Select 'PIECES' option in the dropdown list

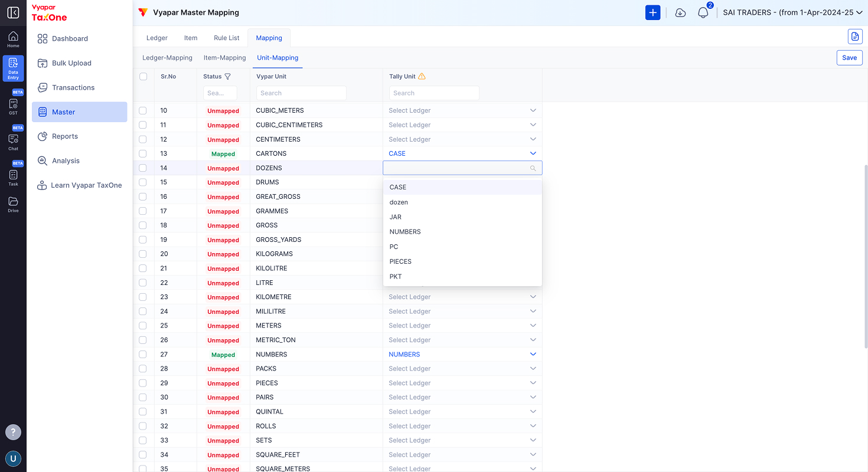point(462,261)
